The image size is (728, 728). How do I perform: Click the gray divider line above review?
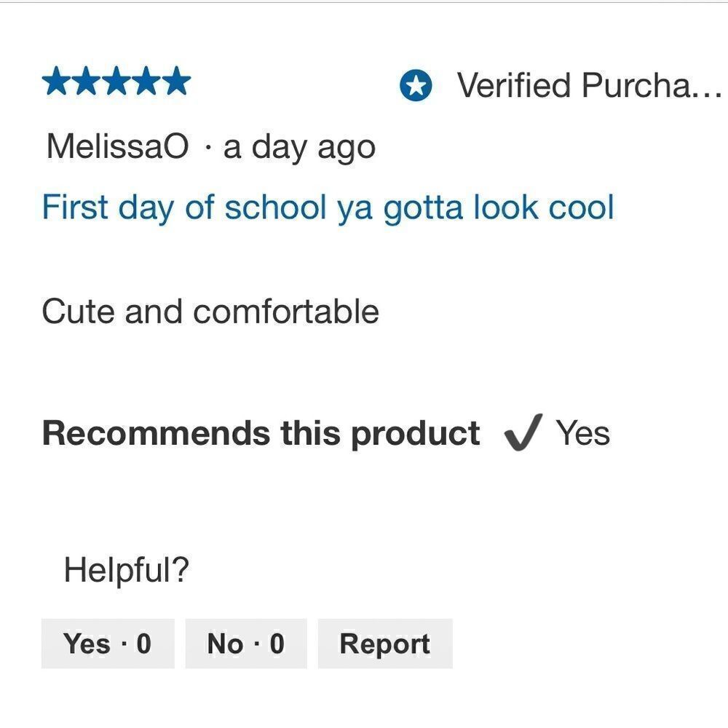click(x=364, y=2)
